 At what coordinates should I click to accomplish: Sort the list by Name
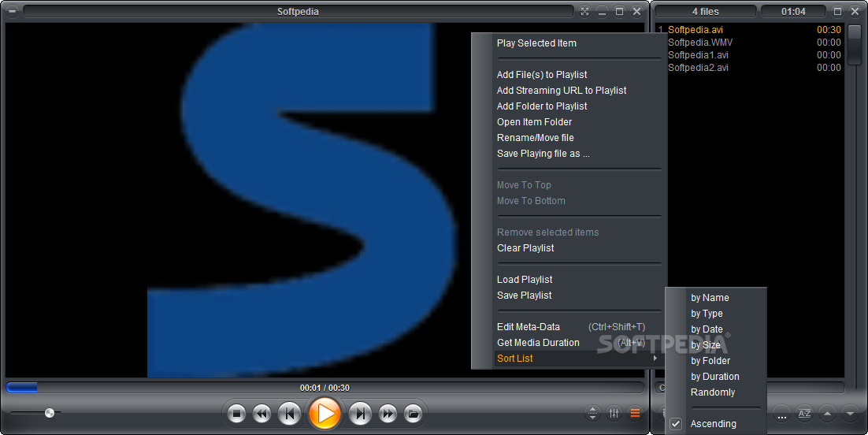[710, 298]
